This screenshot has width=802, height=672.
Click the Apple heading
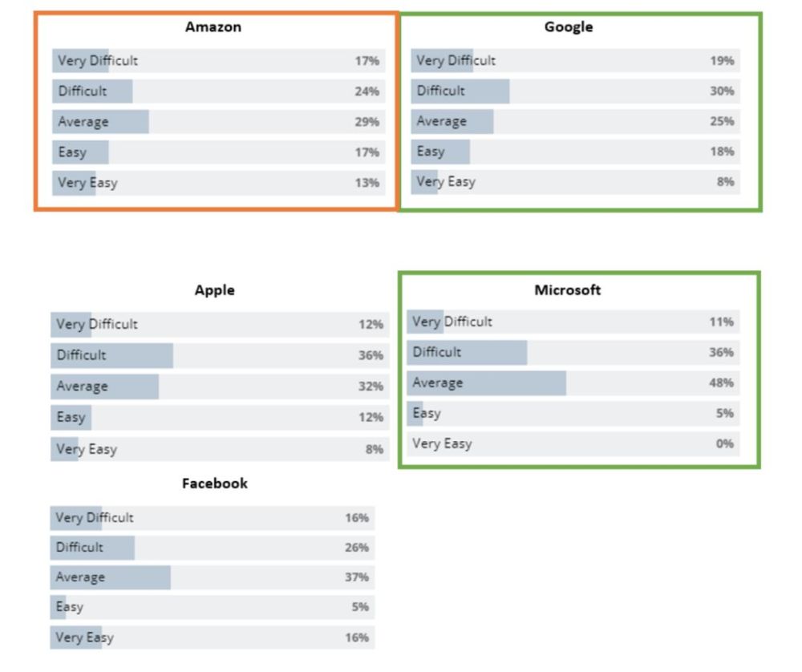click(215, 290)
